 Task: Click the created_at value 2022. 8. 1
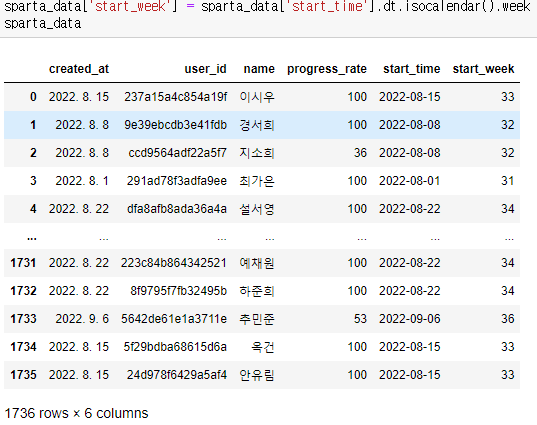tap(82, 181)
